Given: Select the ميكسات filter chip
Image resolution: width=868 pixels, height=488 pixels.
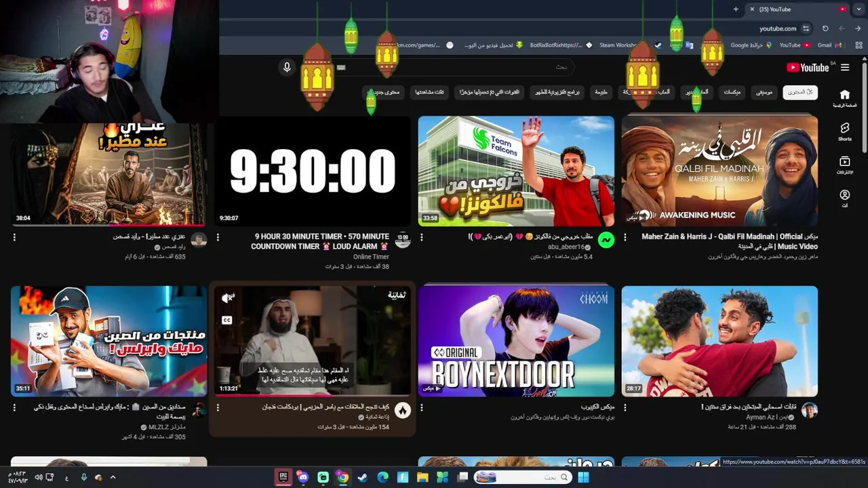Looking at the screenshot, I should click(x=732, y=91).
